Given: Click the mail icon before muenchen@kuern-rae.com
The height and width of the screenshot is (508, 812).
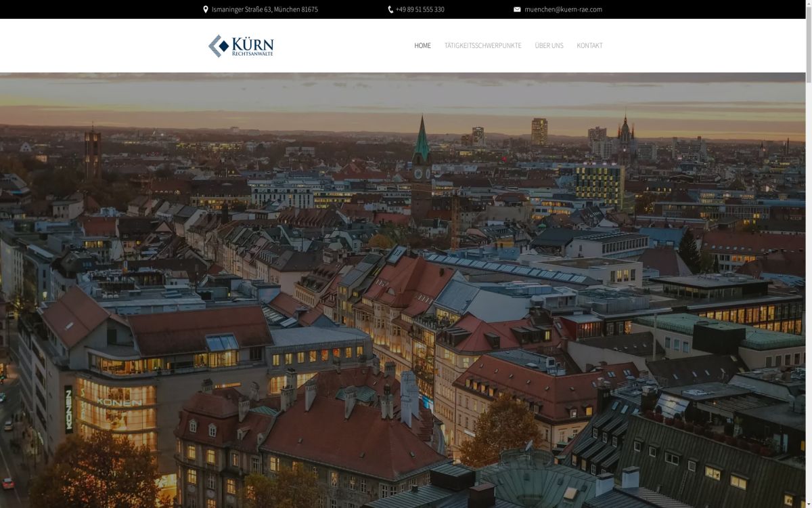Looking at the screenshot, I should click(517, 9).
